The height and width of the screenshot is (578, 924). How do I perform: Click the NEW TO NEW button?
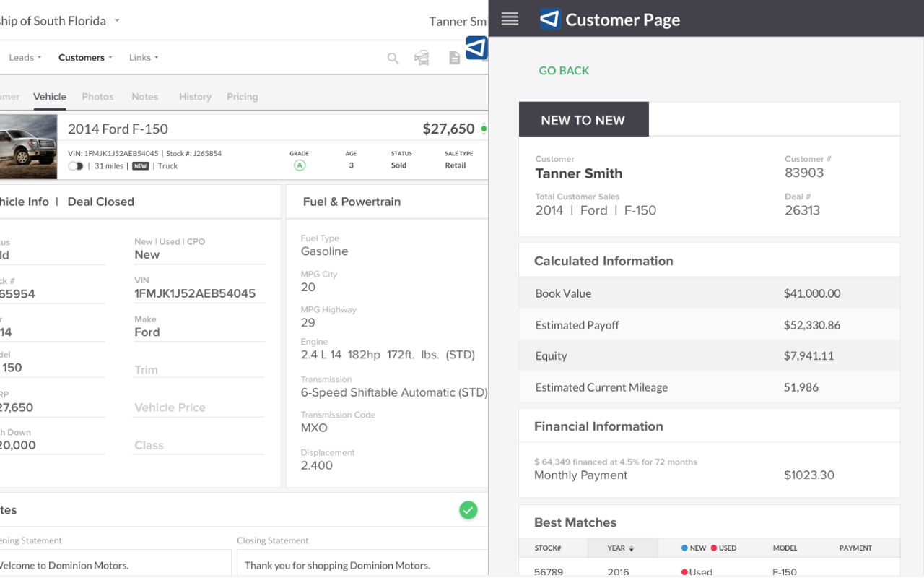tap(583, 120)
